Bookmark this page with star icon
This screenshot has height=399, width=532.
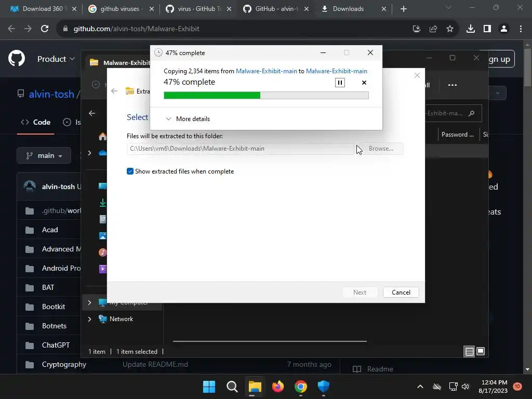(x=450, y=29)
